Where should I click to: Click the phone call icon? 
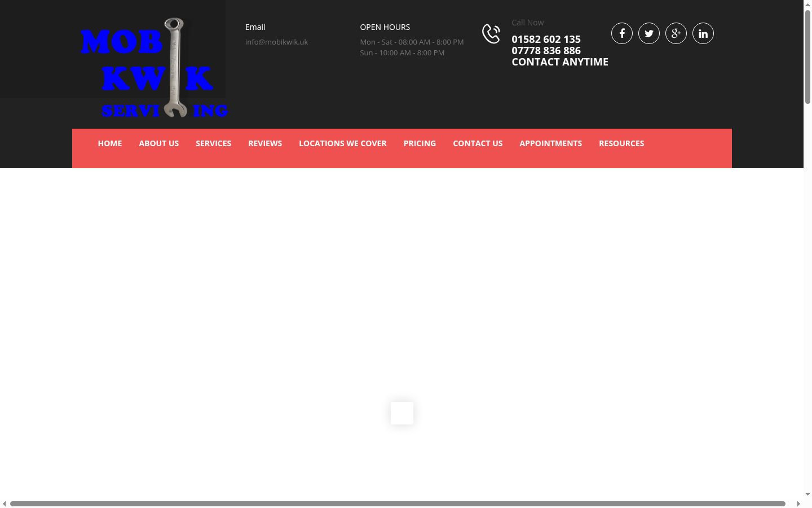[491, 34]
